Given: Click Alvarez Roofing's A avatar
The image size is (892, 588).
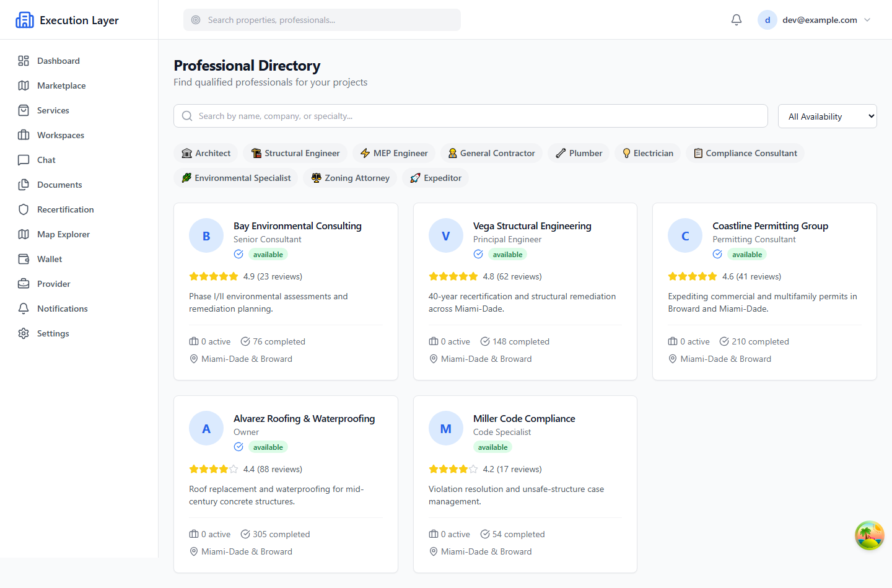Looking at the screenshot, I should click(206, 428).
